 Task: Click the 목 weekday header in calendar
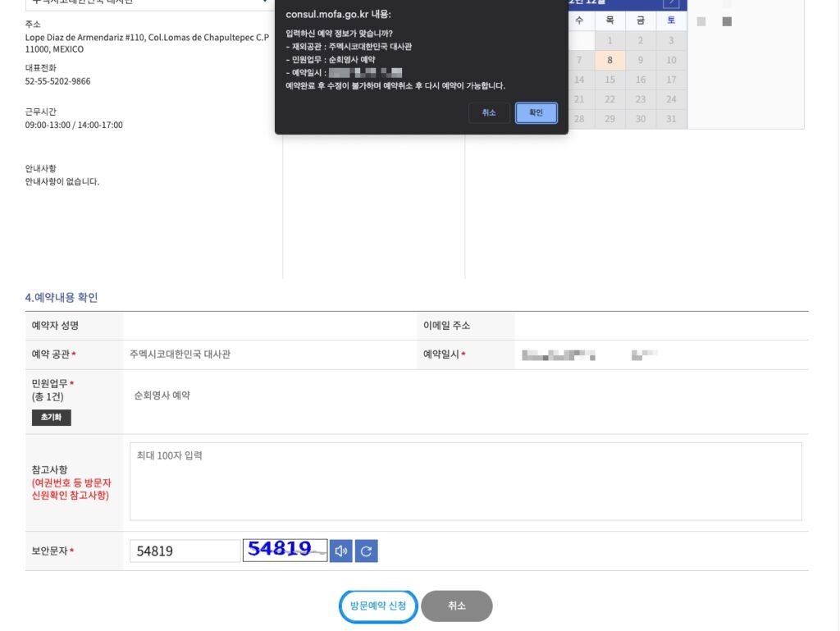point(609,21)
